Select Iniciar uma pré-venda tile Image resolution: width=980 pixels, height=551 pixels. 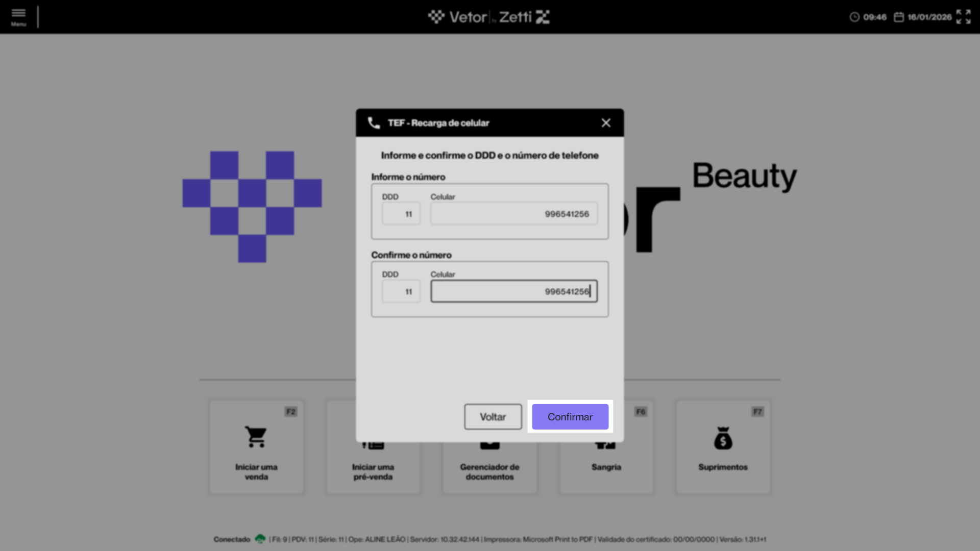[373, 472]
